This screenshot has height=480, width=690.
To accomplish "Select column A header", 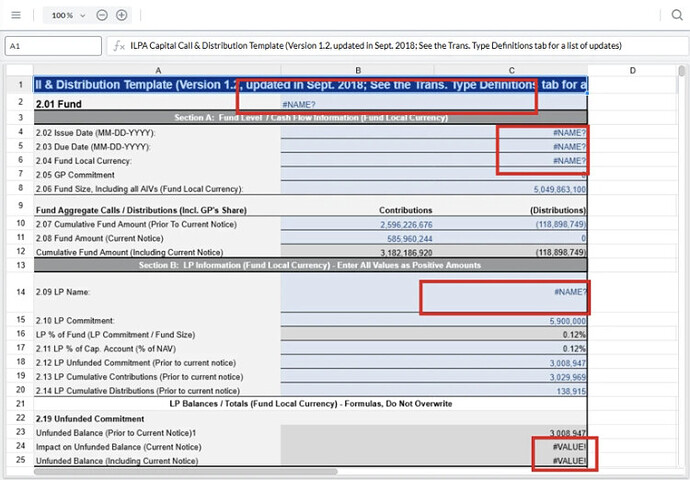I will pyautogui.click(x=158, y=70).
